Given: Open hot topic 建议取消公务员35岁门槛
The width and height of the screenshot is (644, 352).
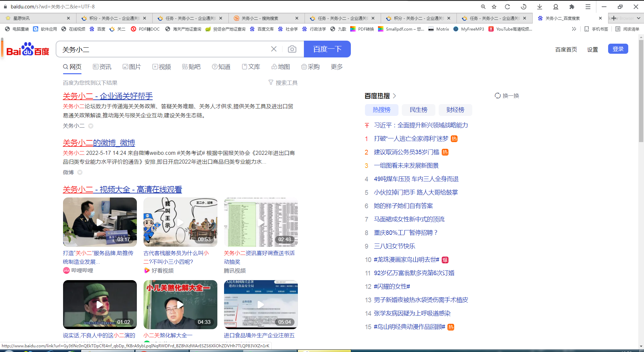Looking at the screenshot, I should (406, 152).
